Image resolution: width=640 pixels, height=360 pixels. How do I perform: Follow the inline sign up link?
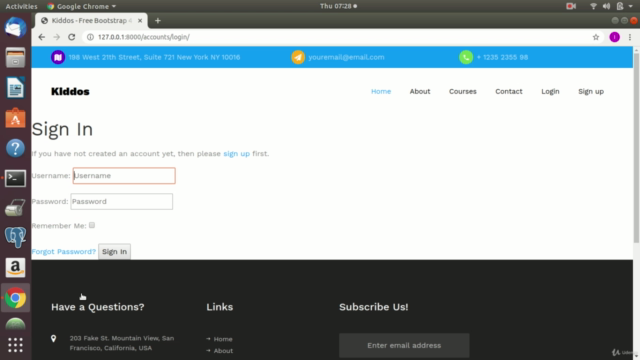click(x=236, y=153)
